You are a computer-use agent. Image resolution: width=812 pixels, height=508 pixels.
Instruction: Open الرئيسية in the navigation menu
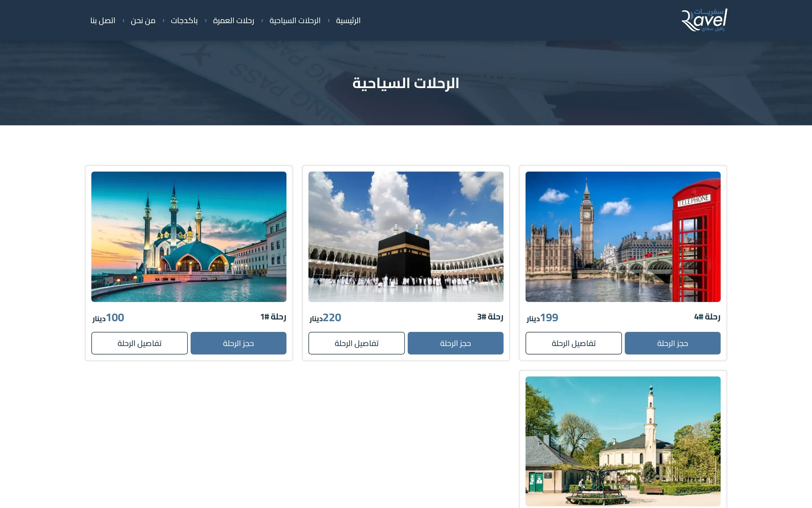click(x=348, y=21)
